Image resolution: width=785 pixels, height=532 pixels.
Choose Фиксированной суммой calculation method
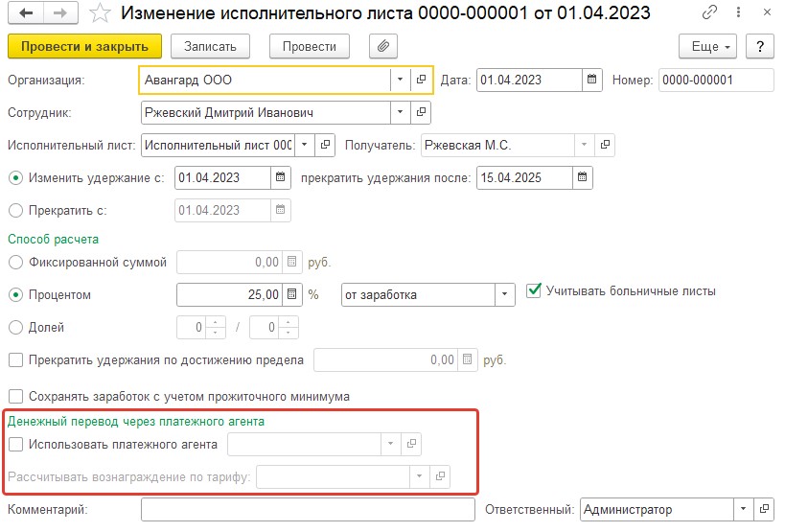coord(15,263)
